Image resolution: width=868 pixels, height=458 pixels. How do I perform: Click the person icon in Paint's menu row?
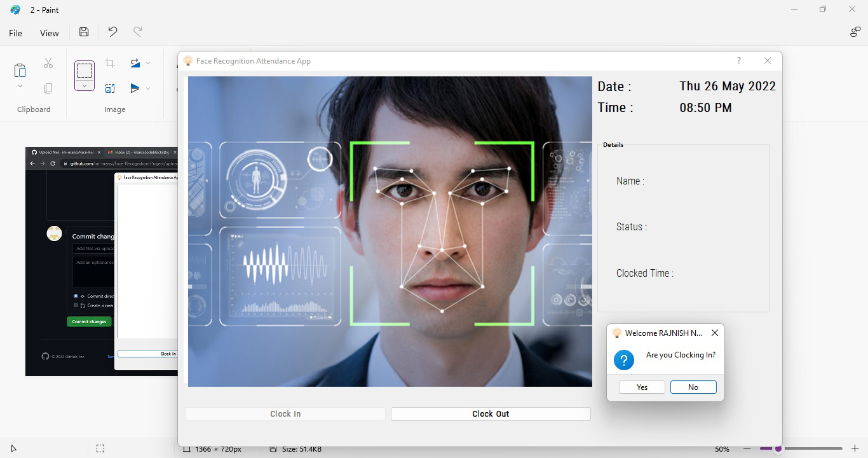(855, 32)
